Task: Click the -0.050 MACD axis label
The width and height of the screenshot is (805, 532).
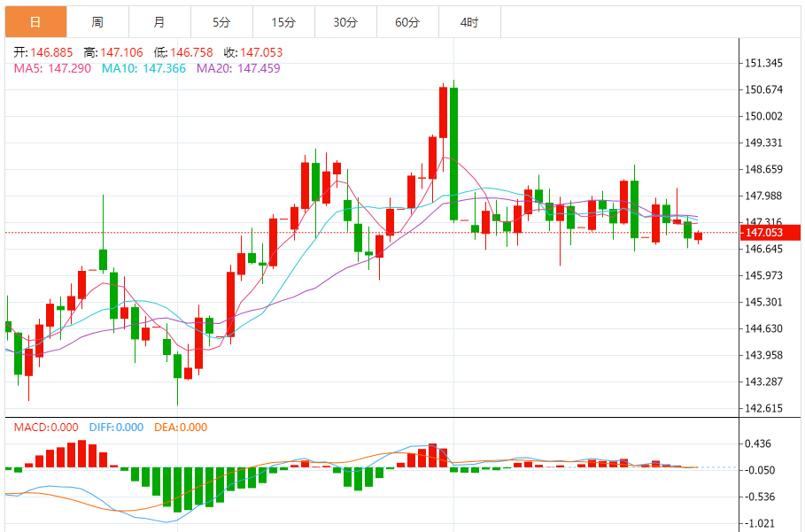Action: (x=760, y=470)
